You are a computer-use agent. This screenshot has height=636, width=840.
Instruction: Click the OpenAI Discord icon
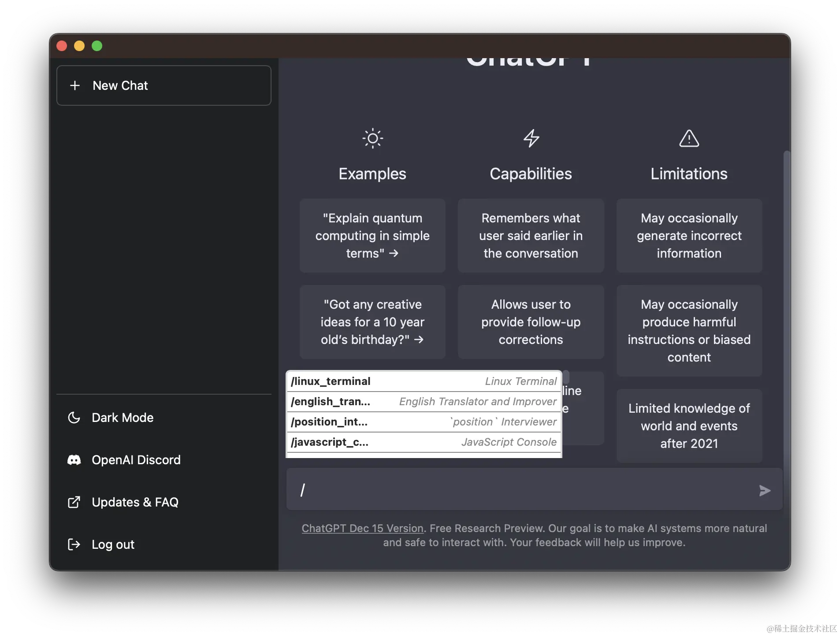click(x=74, y=460)
